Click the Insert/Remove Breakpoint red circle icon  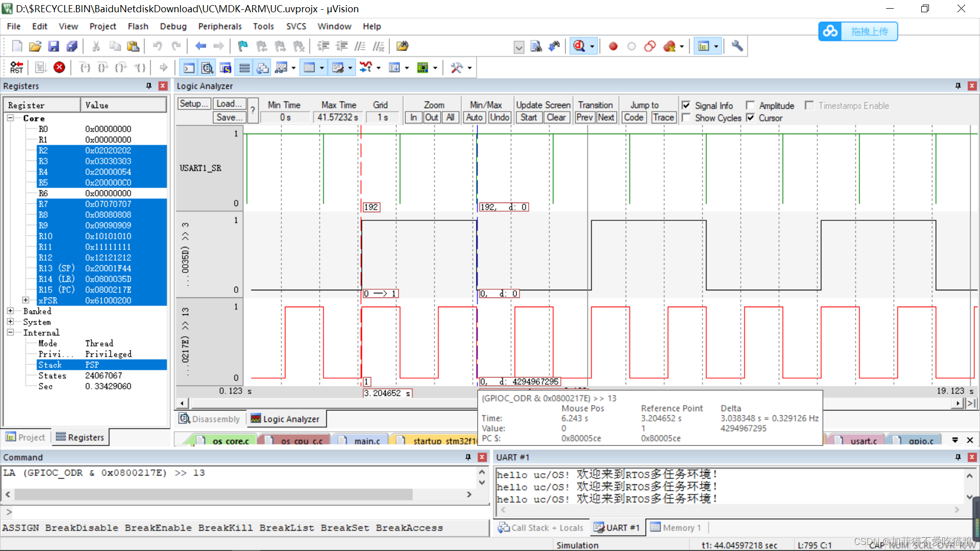[613, 46]
